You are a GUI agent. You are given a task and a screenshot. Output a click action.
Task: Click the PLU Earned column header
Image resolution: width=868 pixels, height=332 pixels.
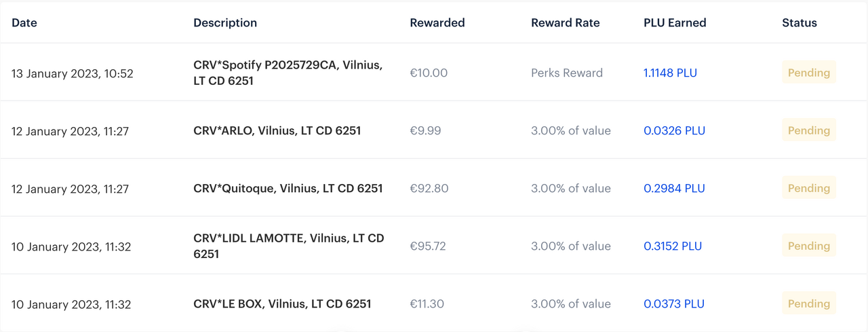675,22
